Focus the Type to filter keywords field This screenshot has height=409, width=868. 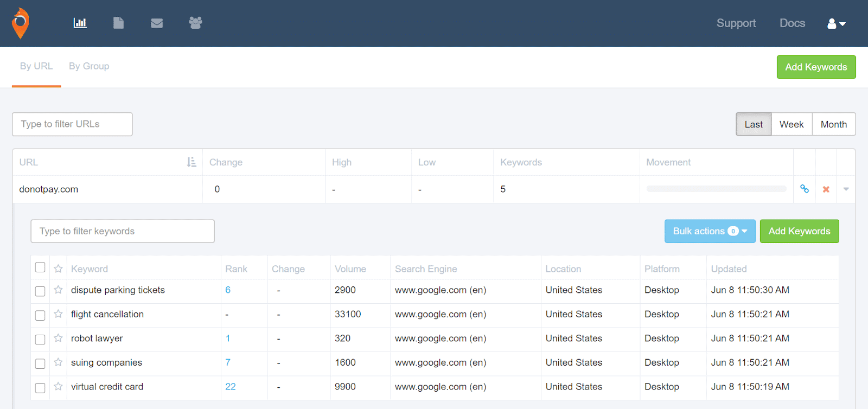click(123, 231)
